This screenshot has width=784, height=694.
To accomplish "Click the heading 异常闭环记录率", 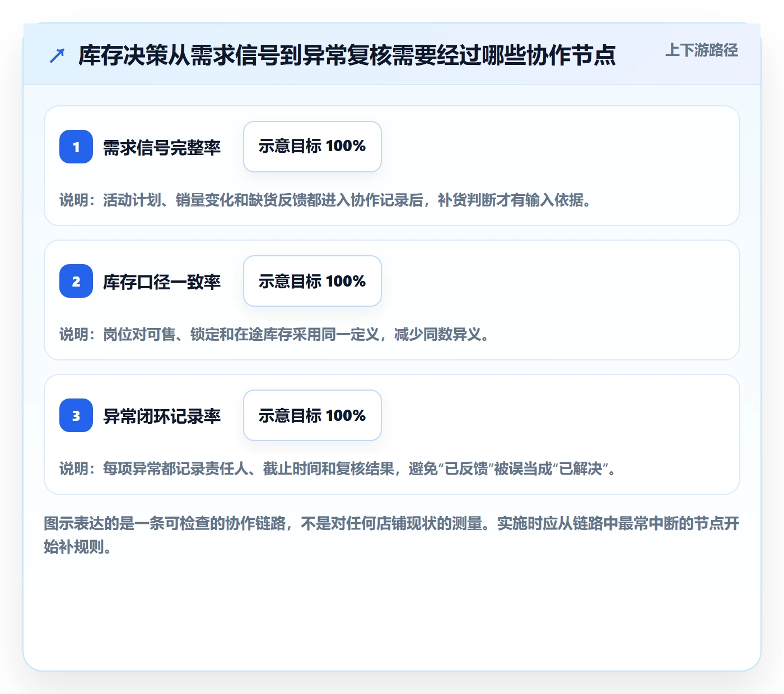I will 162,416.
